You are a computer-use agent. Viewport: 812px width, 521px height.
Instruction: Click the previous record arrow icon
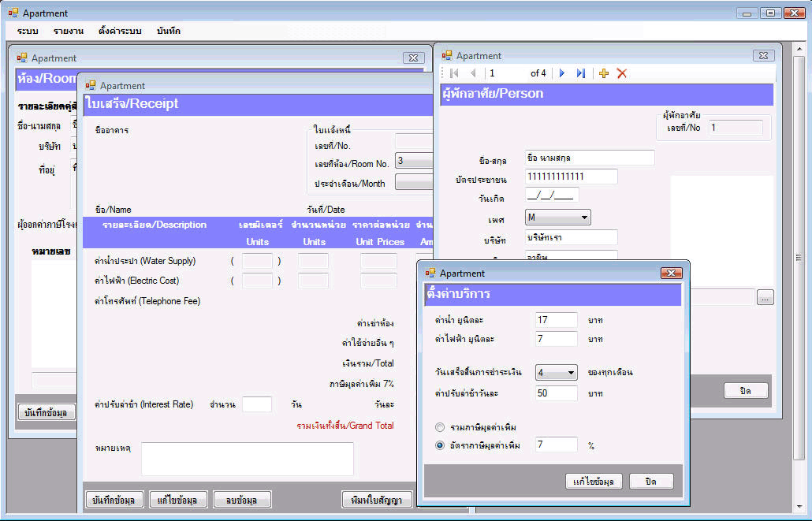coord(472,73)
